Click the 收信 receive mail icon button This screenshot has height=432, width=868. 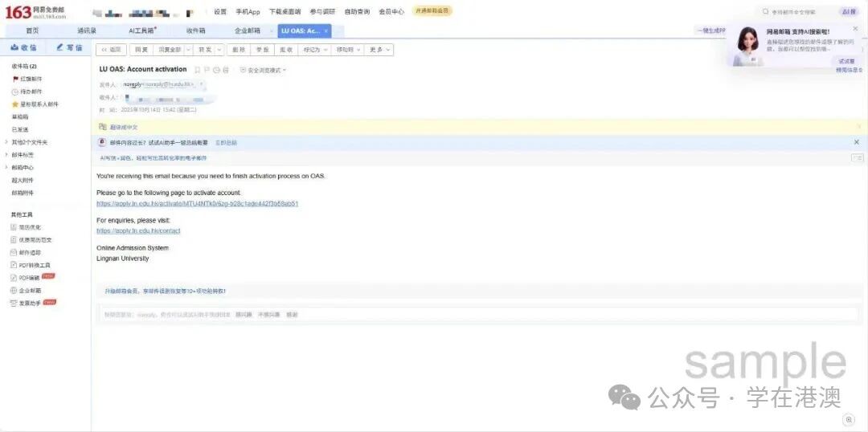pyautogui.click(x=23, y=48)
